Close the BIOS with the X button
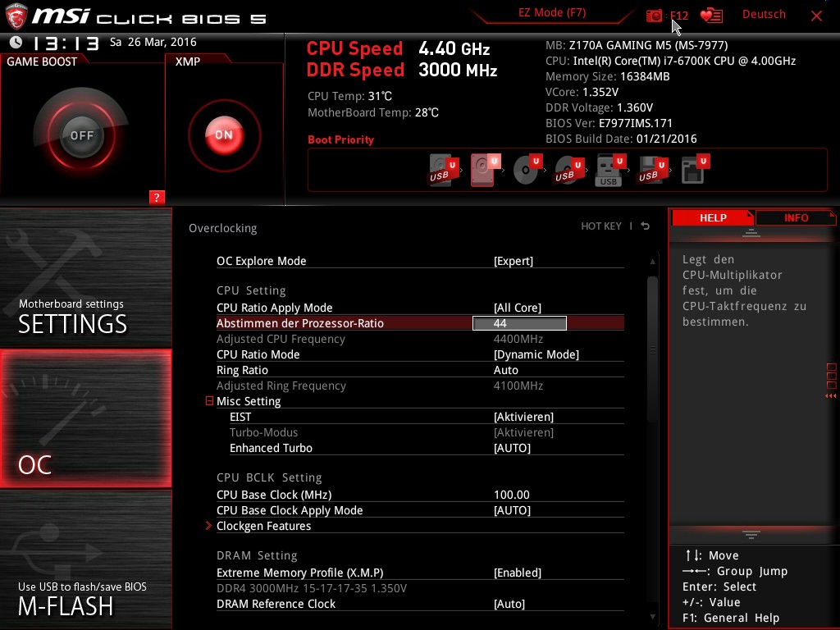Viewport: 840px width, 630px height. click(816, 16)
